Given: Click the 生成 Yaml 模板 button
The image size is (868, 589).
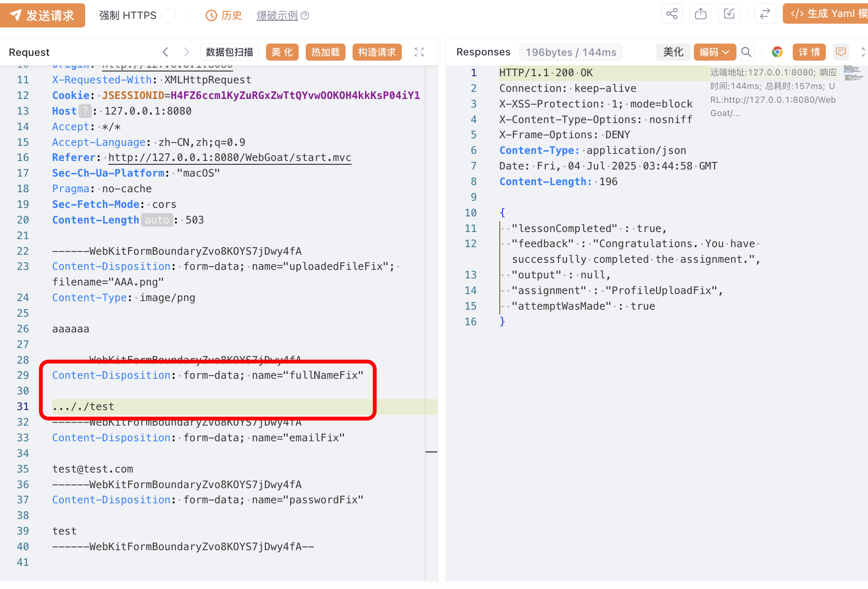Looking at the screenshot, I should pyautogui.click(x=825, y=14).
